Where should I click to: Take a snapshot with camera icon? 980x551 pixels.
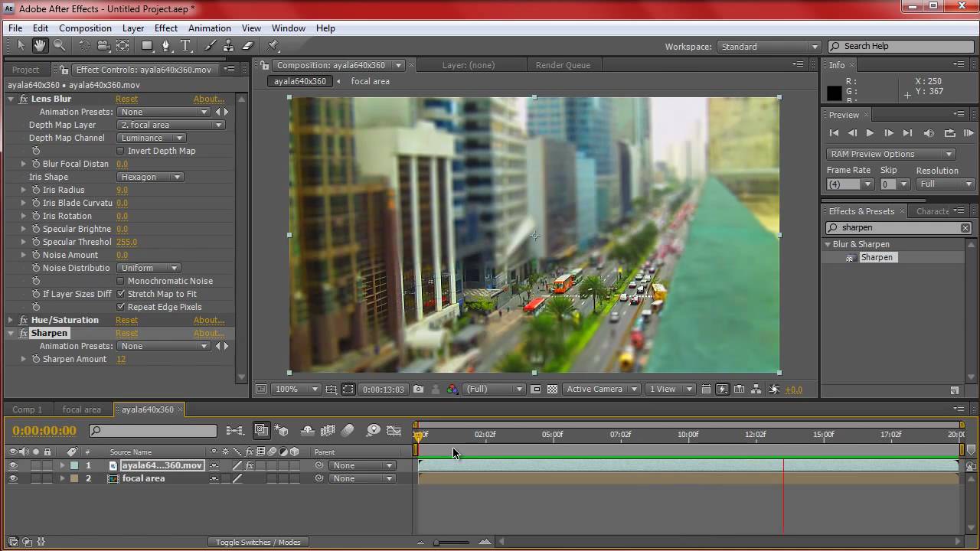(418, 389)
